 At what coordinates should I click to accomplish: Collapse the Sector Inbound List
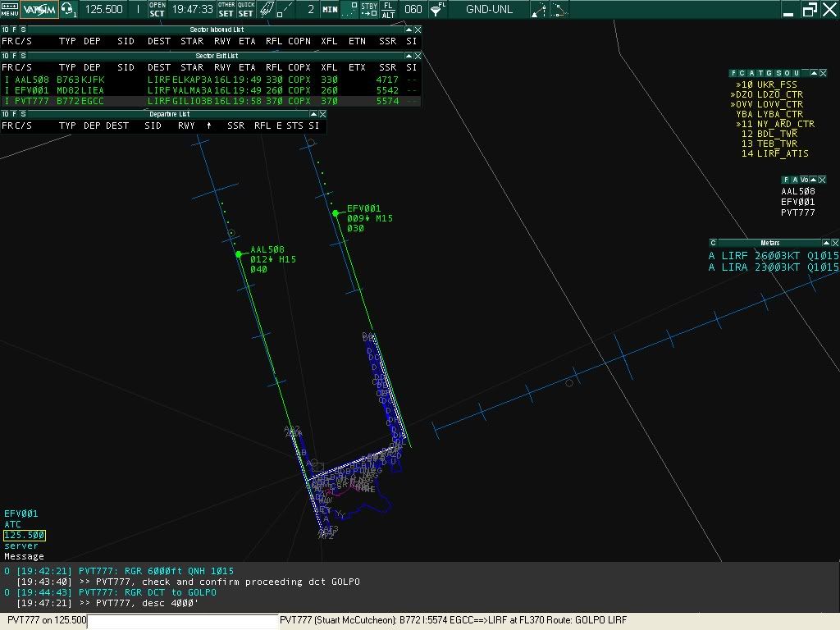pos(409,30)
